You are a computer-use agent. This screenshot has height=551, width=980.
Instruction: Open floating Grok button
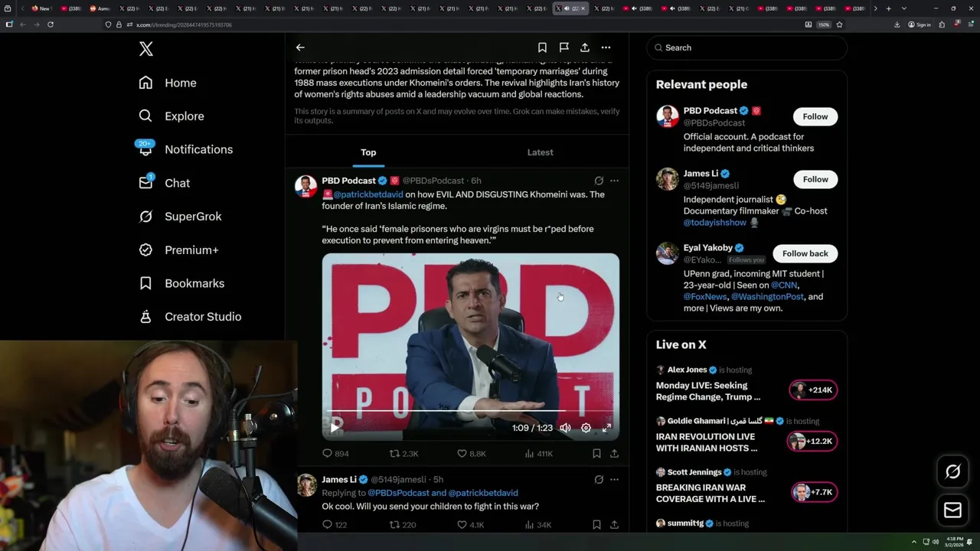point(952,472)
